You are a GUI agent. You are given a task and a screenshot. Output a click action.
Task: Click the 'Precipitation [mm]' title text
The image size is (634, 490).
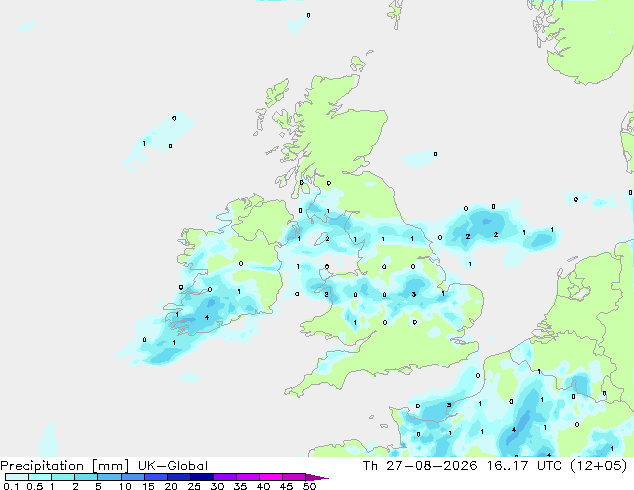point(65,466)
